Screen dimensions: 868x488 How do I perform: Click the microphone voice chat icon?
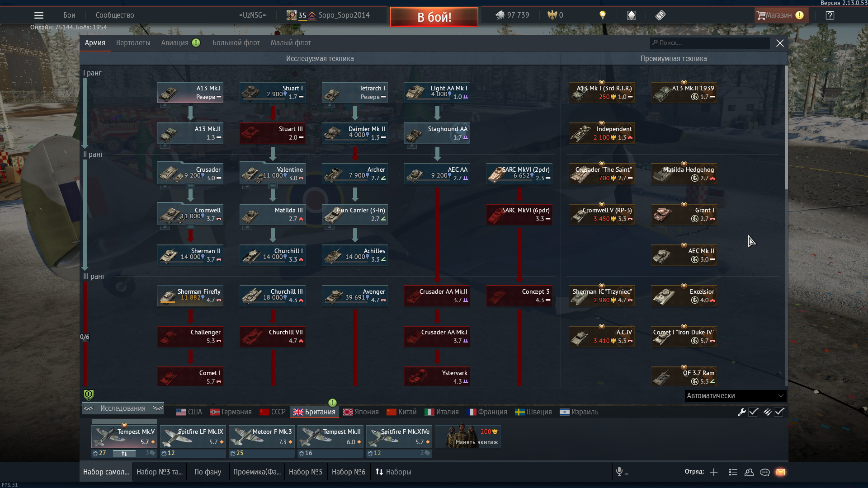pyautogui.click(x=619, y=472)
